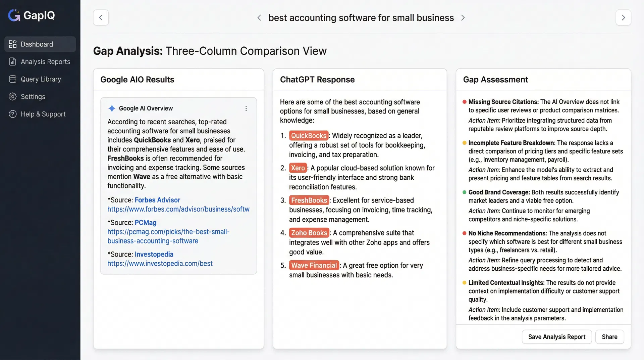Show next query using right chevron
Screen dimensions: 644x360
click(x=463, y=17)
